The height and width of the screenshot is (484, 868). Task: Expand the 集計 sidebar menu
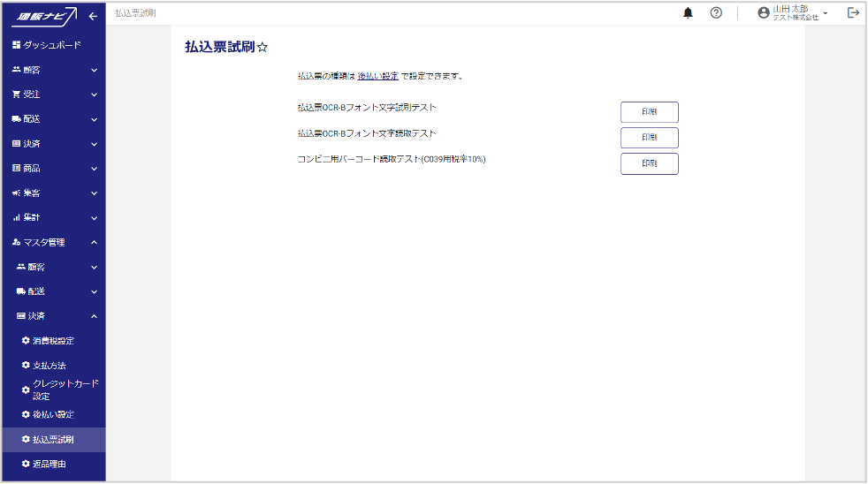coord(53,217)
